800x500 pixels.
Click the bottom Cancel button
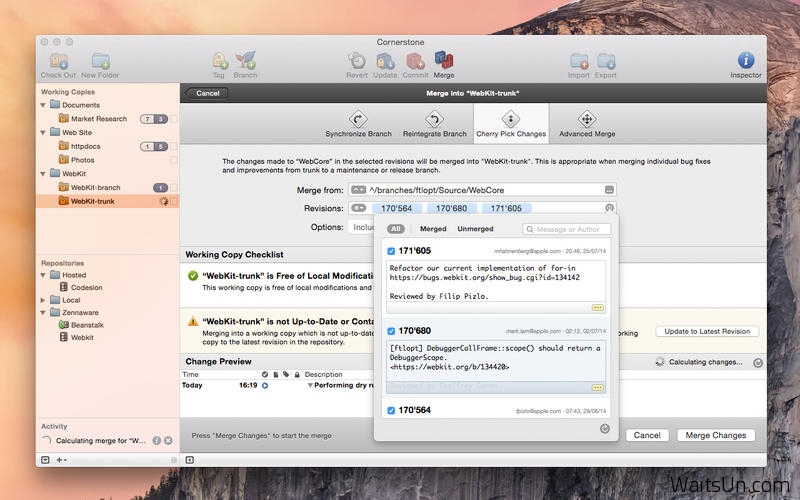tap(647, 435)
